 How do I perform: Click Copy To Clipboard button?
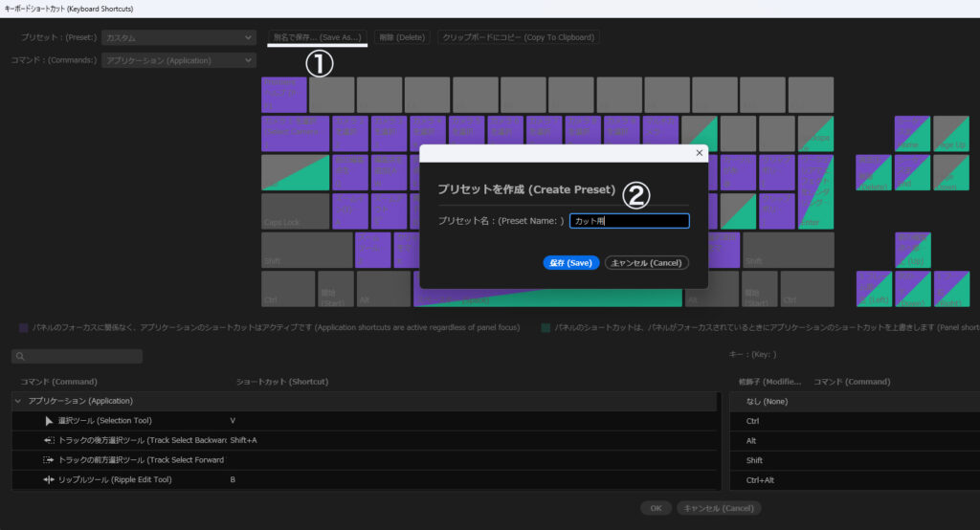coord(518,37)
